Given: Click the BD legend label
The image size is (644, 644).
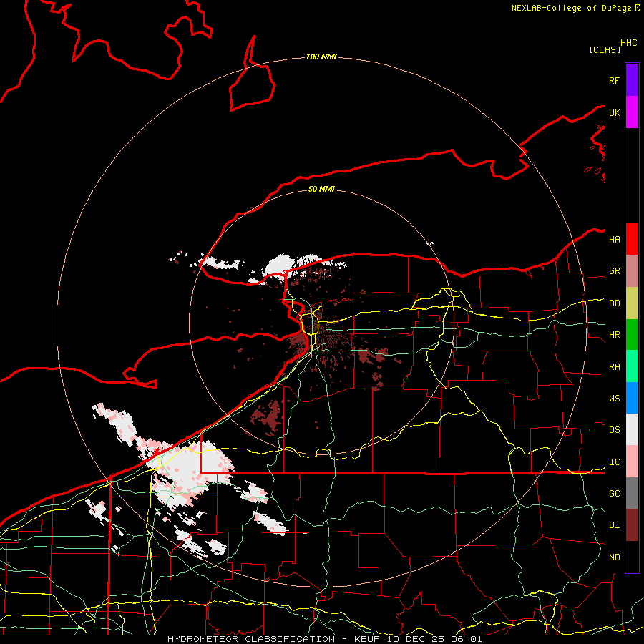Looking at the screenshot, I should click(x=614, y=303).
